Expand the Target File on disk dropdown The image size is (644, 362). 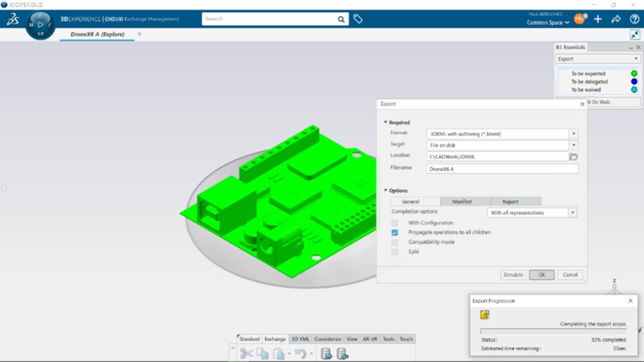click(x=574, y=145)
